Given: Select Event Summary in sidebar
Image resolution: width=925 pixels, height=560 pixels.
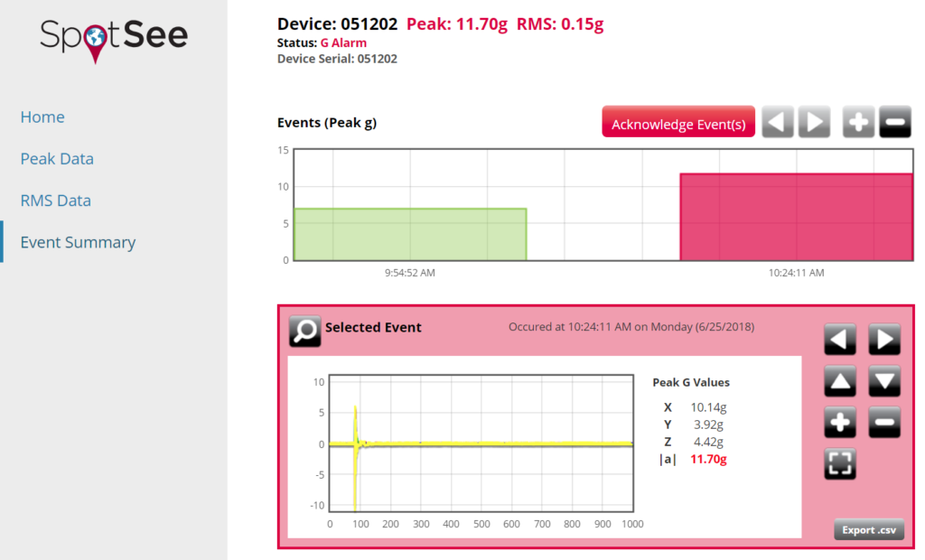Looking at the screenshot, I should point(78,243).
